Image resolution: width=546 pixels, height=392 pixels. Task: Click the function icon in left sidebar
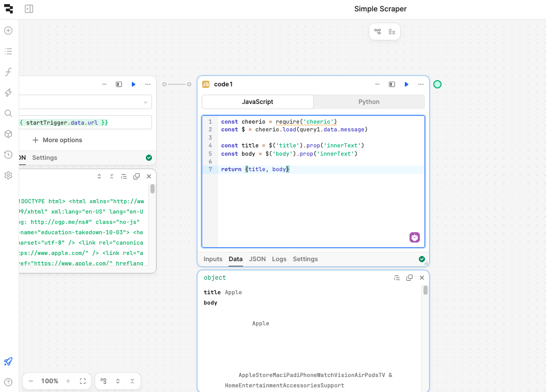(x=8, y=72)
